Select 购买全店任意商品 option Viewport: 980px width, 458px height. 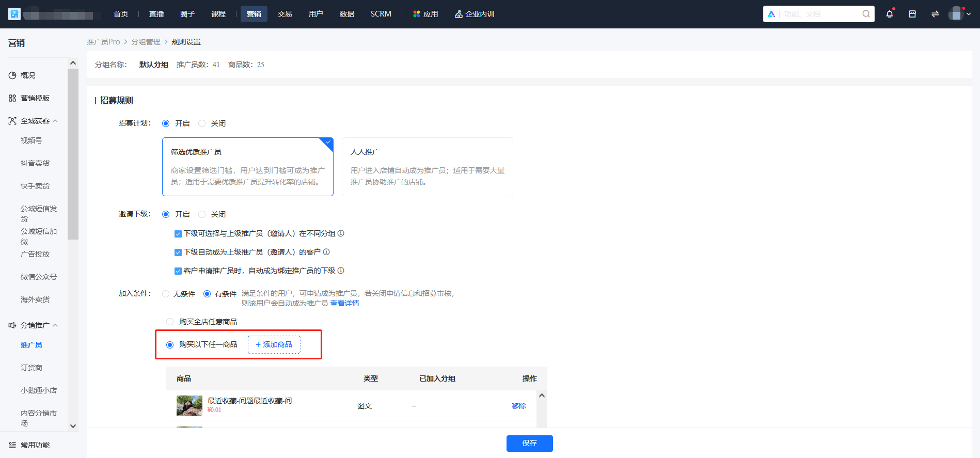[x=170, y=322]
